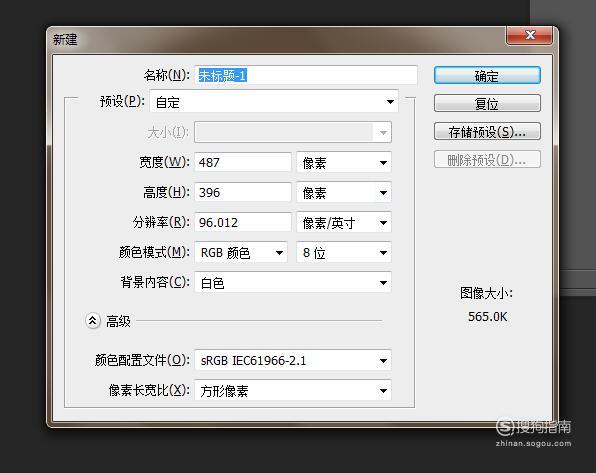This screenshot has height=473, width=596.
Task: Click the 分辨率(R): label
Action: tap(161, 222)
